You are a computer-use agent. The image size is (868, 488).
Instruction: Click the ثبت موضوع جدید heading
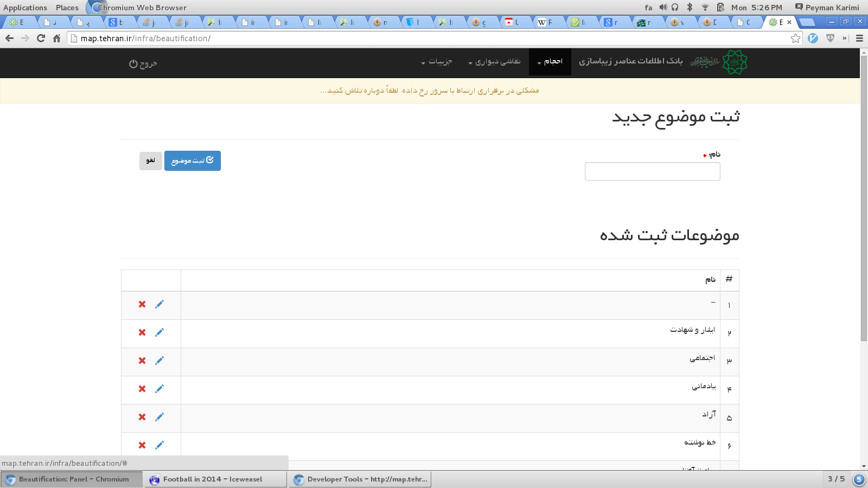pyautogui.click(x=676, y=118)
